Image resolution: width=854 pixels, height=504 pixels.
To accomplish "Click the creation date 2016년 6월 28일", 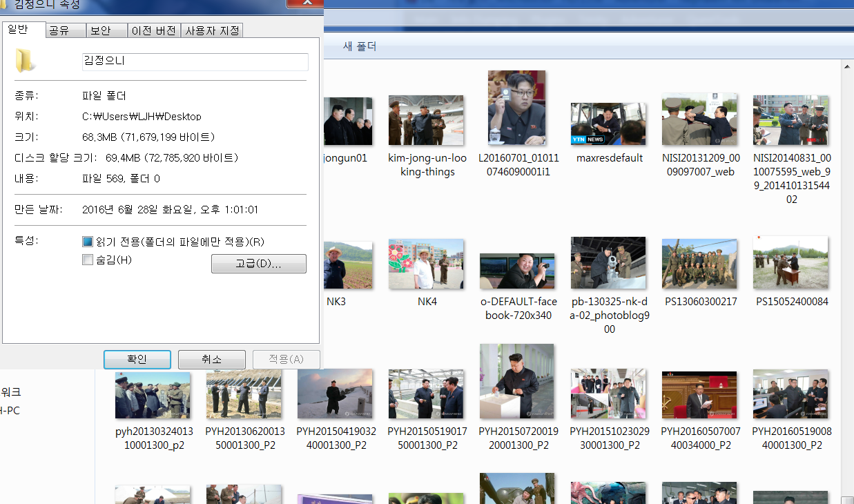I will (x=170, y=209).
